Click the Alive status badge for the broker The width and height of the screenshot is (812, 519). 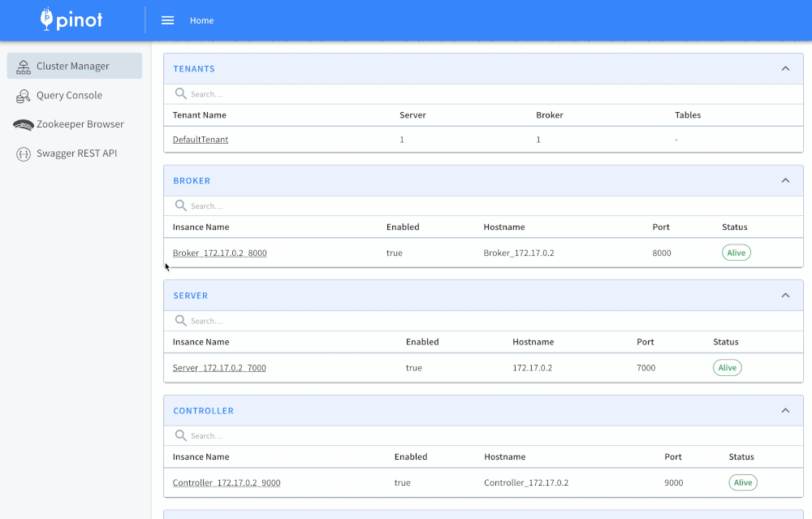click(x=736, y=253)
